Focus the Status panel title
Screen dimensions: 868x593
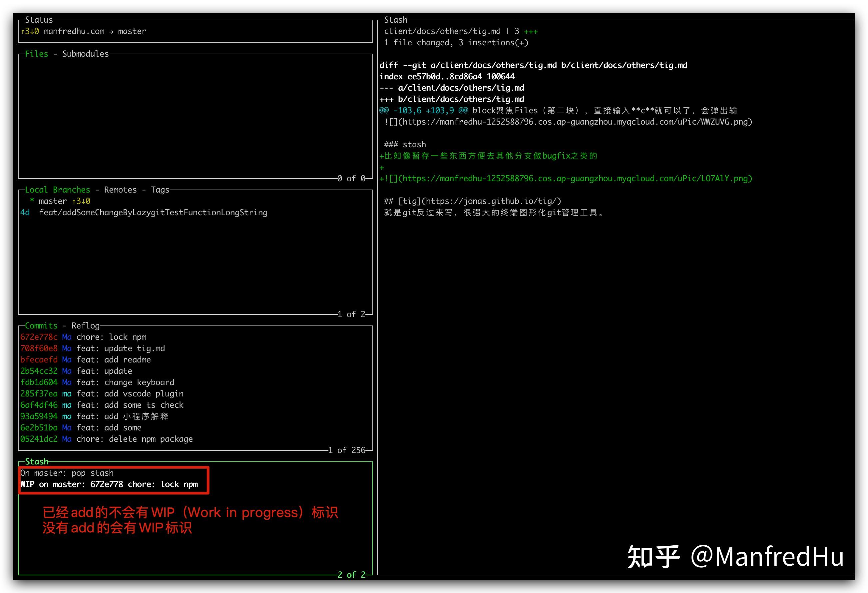[39, 20]
